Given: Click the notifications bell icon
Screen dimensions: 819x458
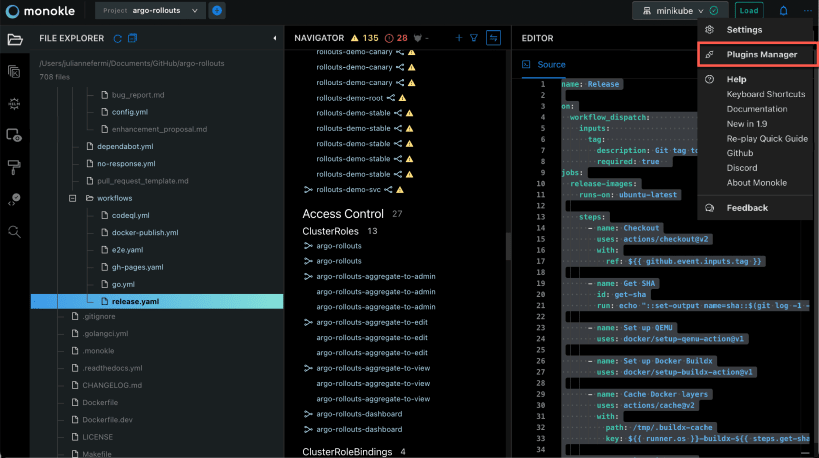Looking at the screenshot, I should 783,10.
